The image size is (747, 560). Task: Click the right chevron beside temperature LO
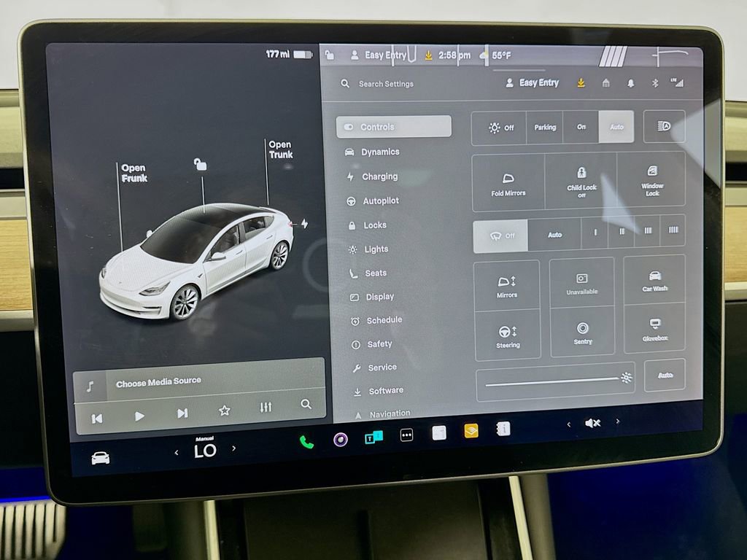(x=233, y=451)
